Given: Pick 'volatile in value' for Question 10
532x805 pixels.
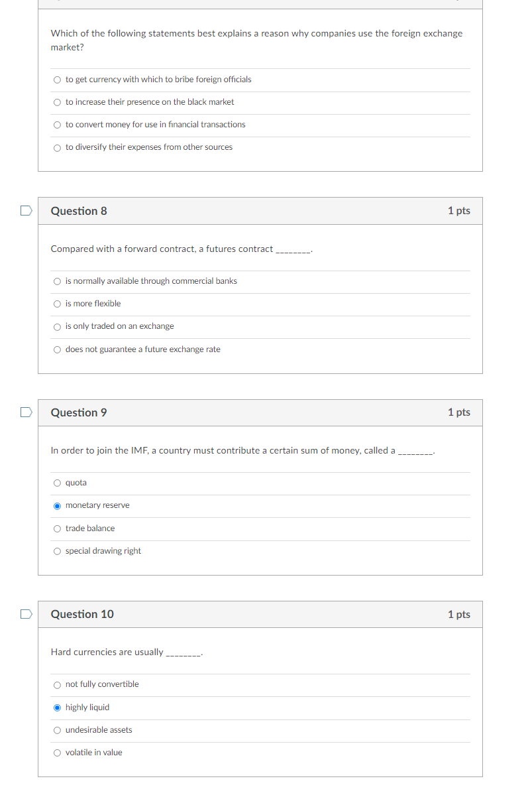Looking at the screenshot, I should click(58, 753).
